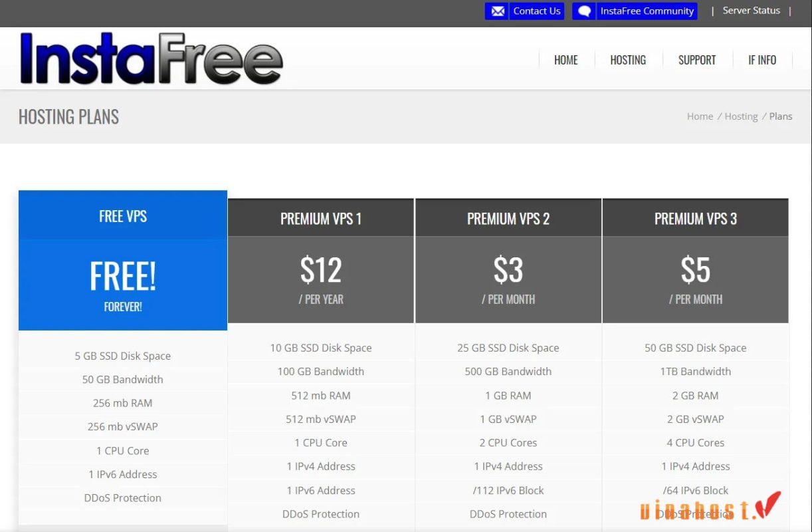Open the SUPPORT menu item
This screenshot has width=812, height=532.
click(696, 60)
